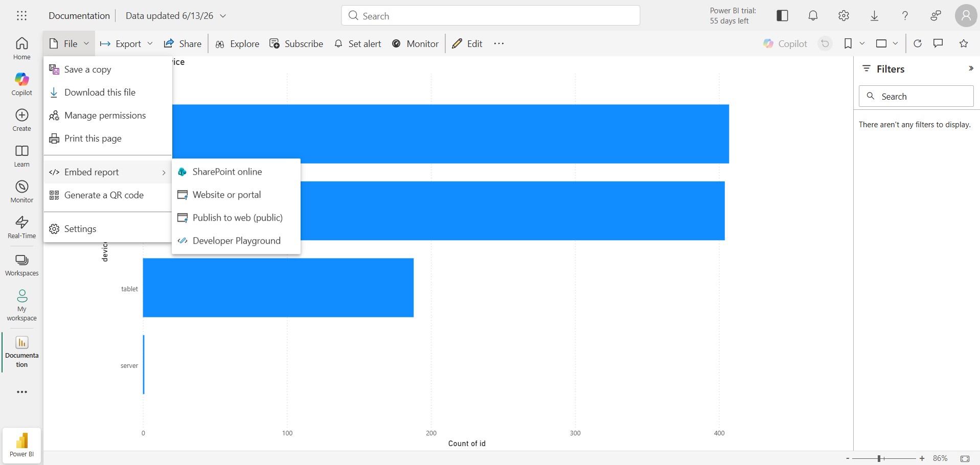Image resolution: width=980 pixels, height=465 pixels.
Task: Open more toolbar options ellipsis
Action: click(x=499, y=43)
